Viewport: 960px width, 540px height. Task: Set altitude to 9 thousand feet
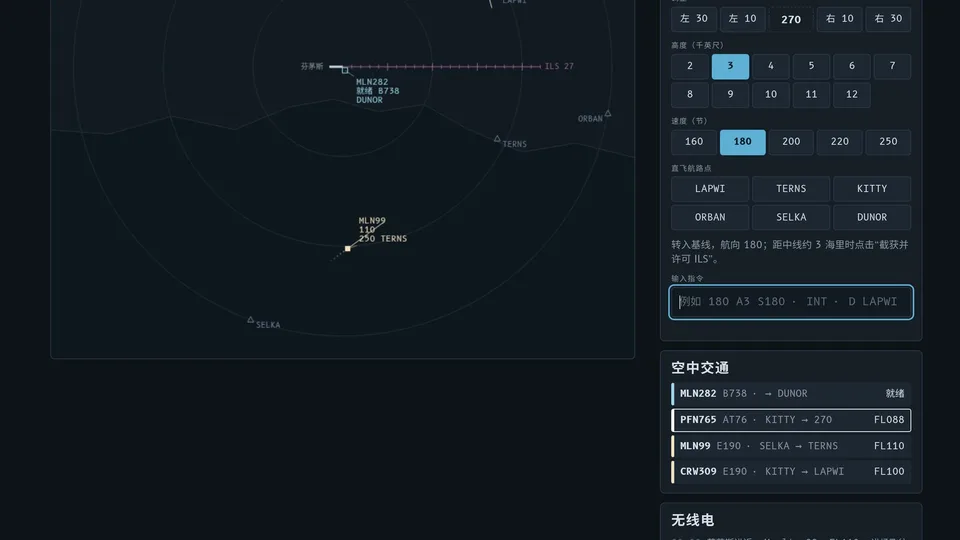[x=730, y=94]
